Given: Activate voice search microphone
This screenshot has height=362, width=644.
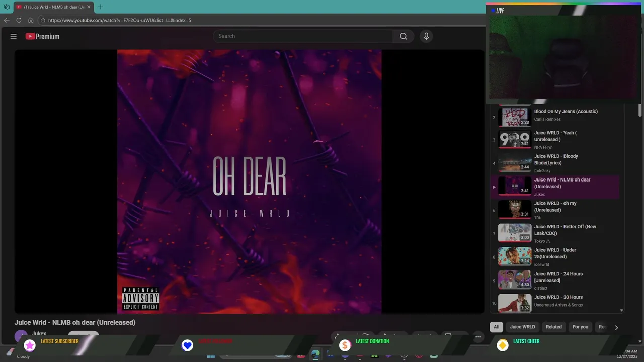Looking at the screenshot, I should pos(426,36).
